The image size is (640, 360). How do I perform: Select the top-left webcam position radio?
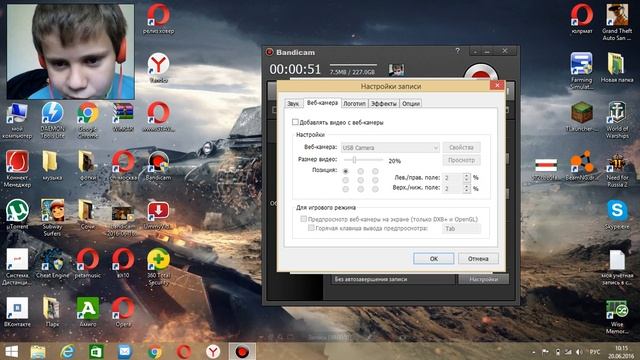346,171
